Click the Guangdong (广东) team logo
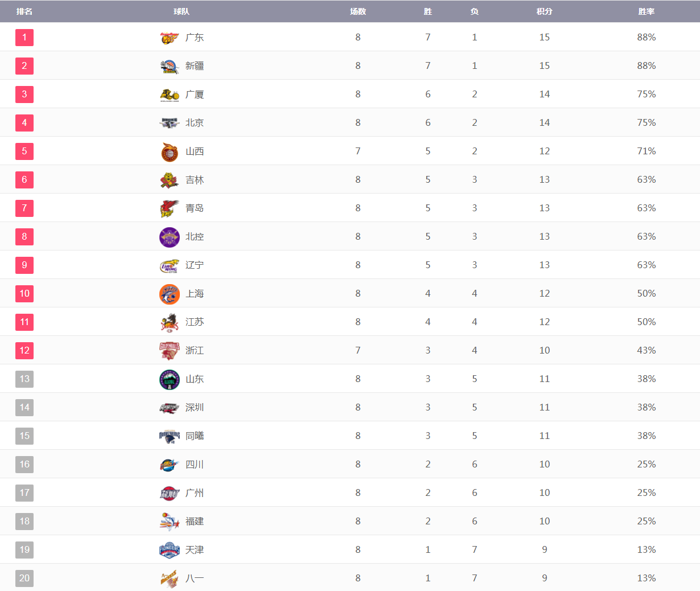Image resolution: width=700 pixels, height=591 pixels. tap(169, 38)
